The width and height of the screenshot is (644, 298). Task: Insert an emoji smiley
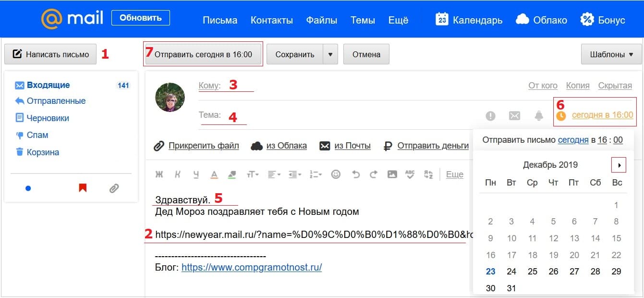pyautogui.click(x=336, y=175)
